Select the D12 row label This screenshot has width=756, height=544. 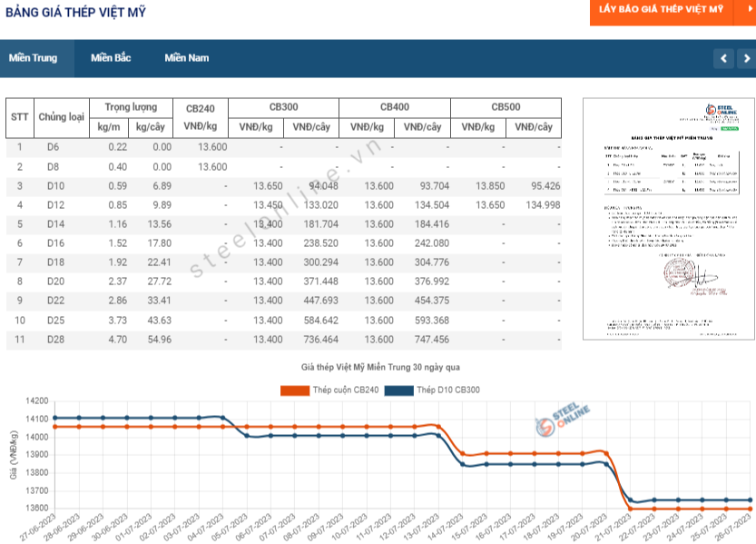55,205
